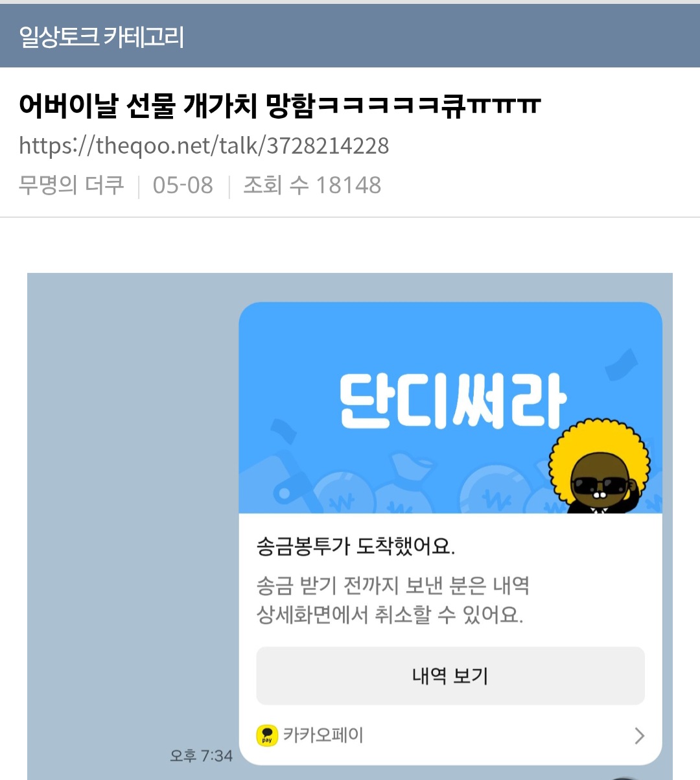700x780 pixels.
Task: Expand KakaoPay details with the right chevron
Action: (640, 736)
